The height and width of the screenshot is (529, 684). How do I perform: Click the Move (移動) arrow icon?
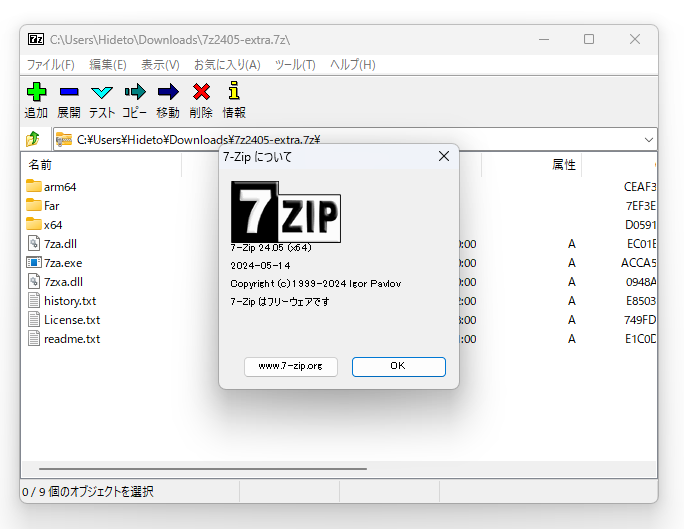click(x=168, y=92)
